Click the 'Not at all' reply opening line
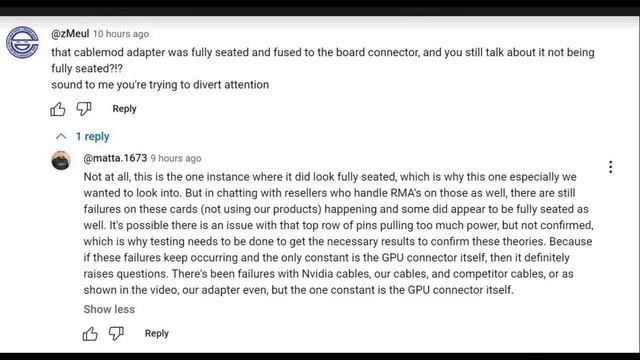640x360 pixels. click(x=330, y=177)
